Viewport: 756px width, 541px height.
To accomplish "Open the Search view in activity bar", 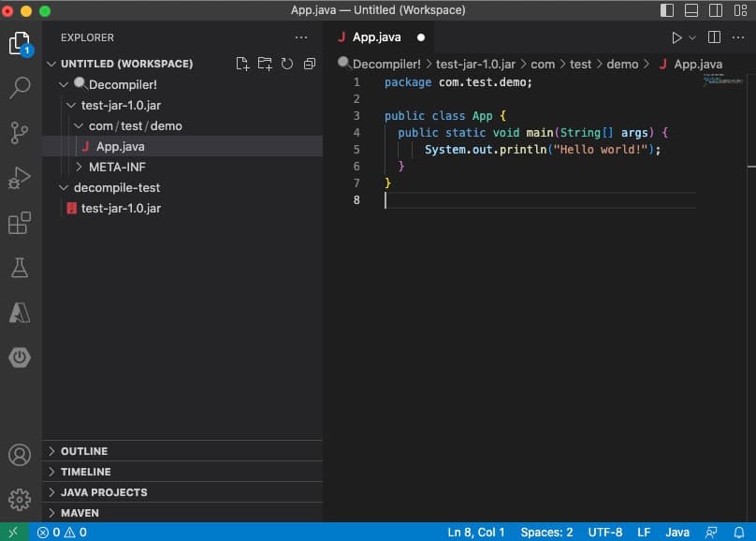I will [20, 88].
